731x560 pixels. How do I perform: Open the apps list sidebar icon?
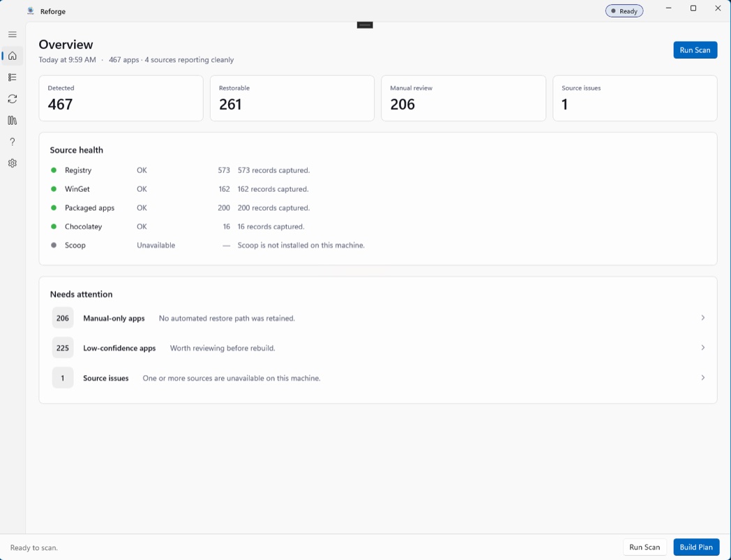(13, 77)
